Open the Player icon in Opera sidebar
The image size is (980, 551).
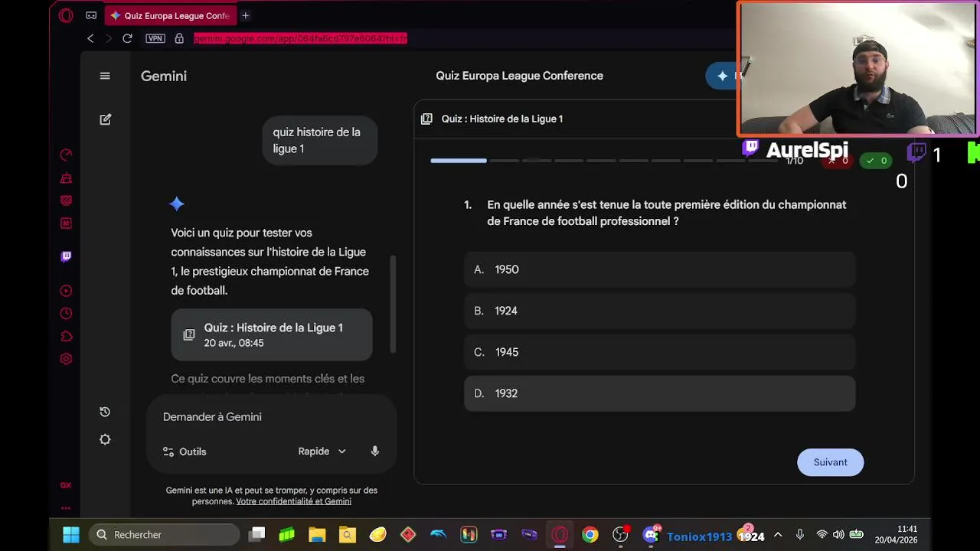pyautogui.click(x=66, y=291)
